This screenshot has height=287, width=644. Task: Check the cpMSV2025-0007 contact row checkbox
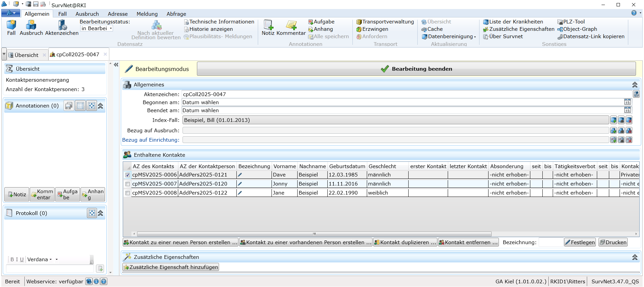127,184
